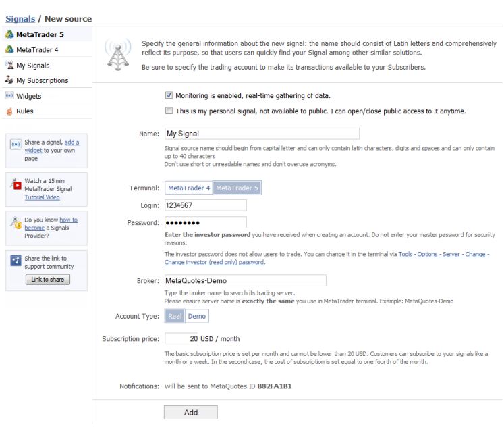Click the signal widget icon in share box
The height and width of the screenshot is (435, 504).
coord(16,144)
